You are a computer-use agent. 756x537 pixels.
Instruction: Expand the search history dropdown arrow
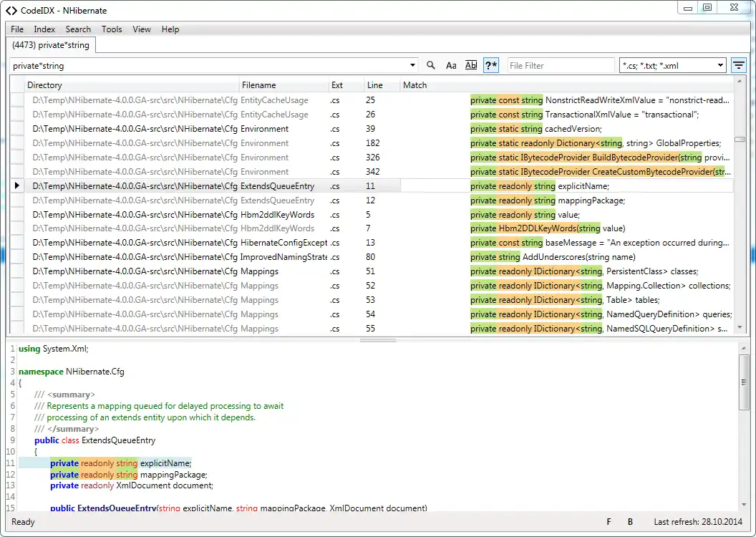tap(412, 65)
